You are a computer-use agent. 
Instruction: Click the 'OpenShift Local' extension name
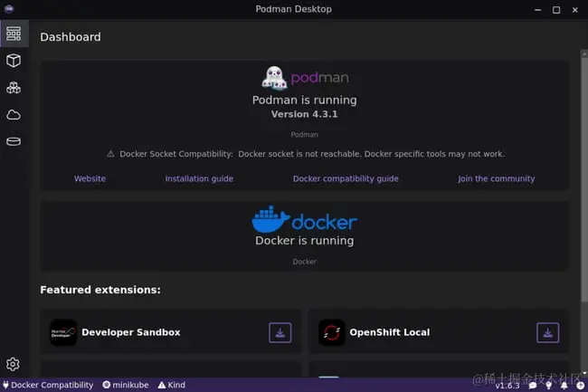(390, 332)
